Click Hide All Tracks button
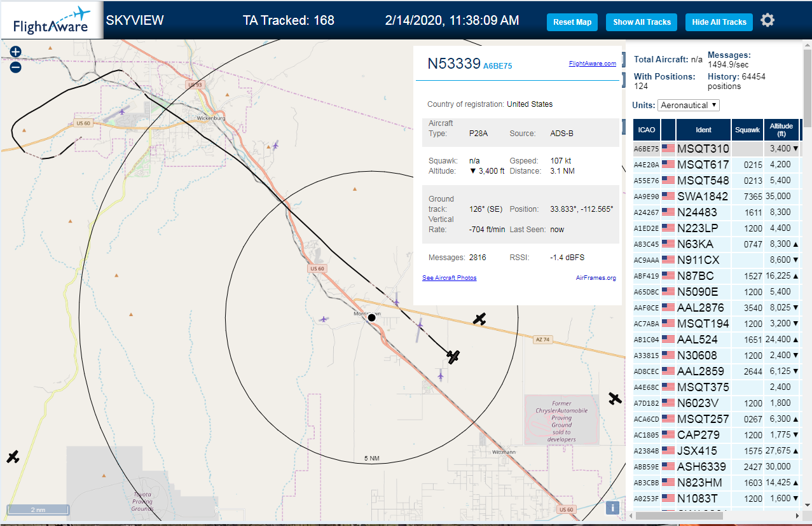The width and height of the screenshot is (812, 526). click(x=719, y=22)
